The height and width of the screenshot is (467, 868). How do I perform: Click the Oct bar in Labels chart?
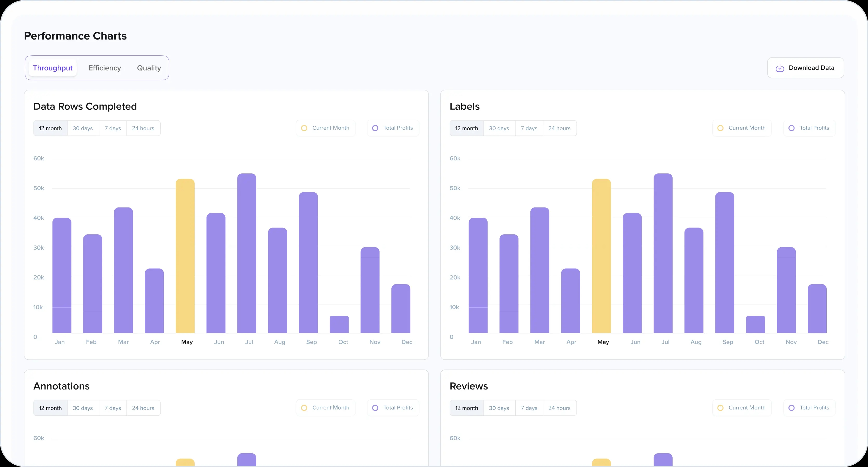[755, 324]
